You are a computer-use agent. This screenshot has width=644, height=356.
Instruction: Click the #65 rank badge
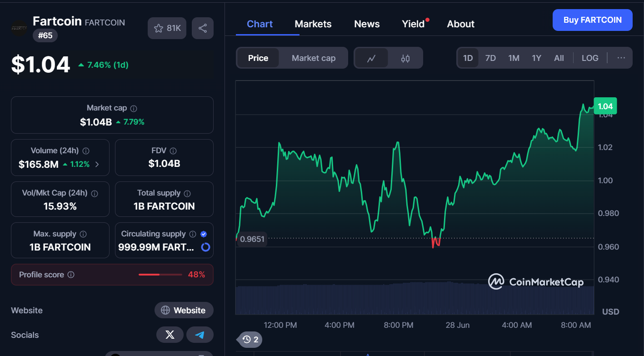[x=45, y=35]
